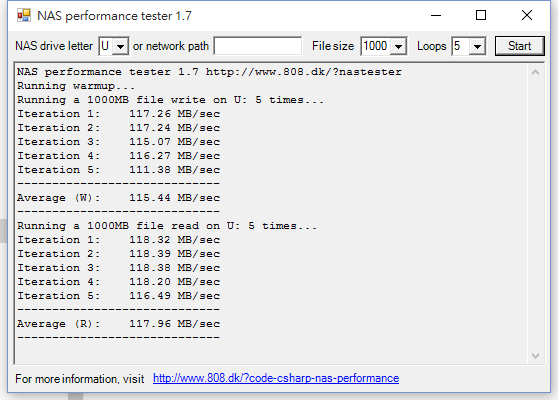Click the Start button

pyautogui.click(x=519, y=46)
